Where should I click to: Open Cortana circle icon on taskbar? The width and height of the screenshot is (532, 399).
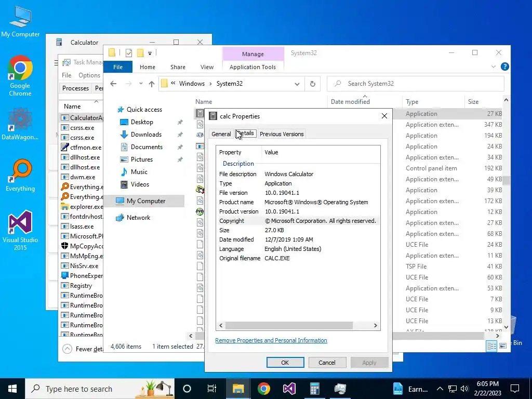pyautogui.click(x=187, y=389)
